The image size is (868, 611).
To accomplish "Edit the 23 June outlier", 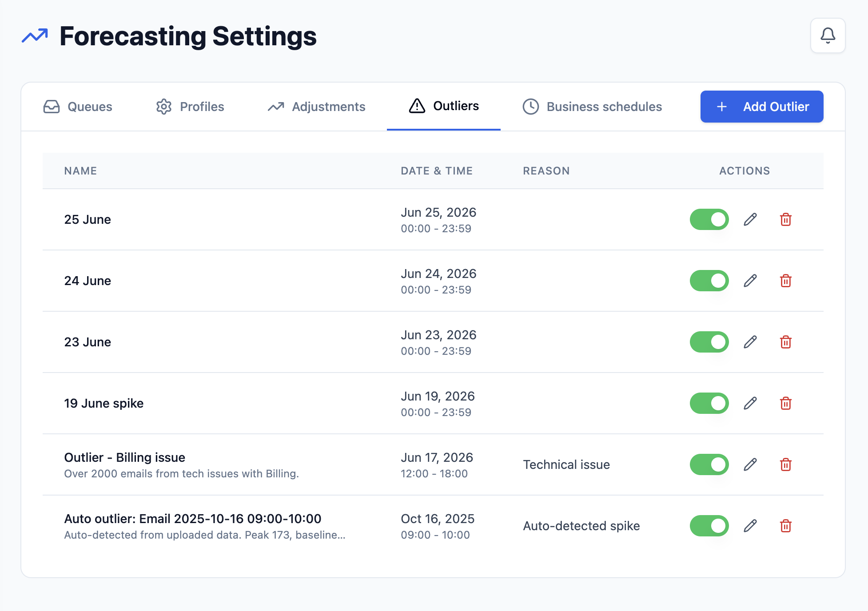I will tap(750, 342).
